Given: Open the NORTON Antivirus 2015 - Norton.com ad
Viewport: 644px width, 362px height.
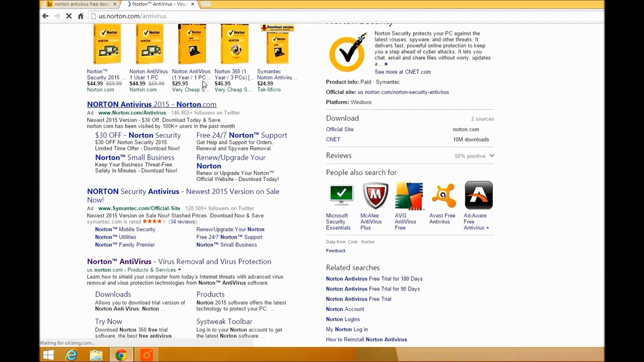Looking at the screenshot, I should (151, 105).
